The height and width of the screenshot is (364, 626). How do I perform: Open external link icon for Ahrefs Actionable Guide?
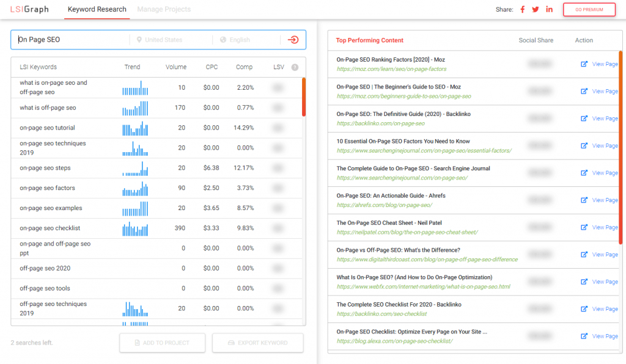coord(584,200)
